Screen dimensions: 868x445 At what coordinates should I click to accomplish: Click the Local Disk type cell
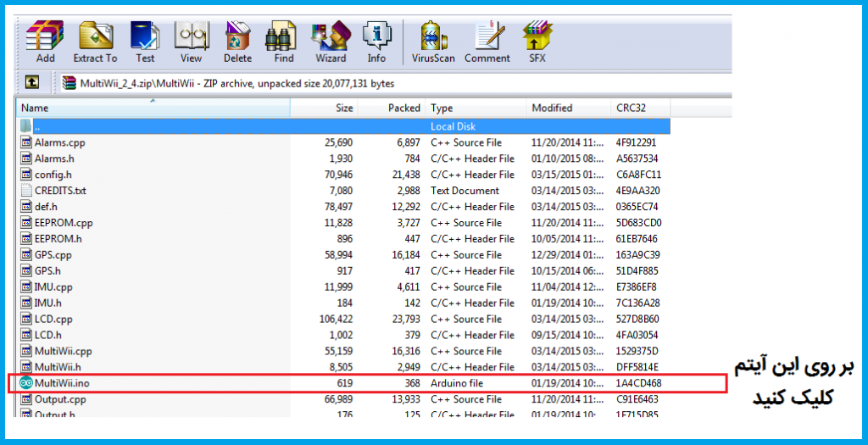453,126
